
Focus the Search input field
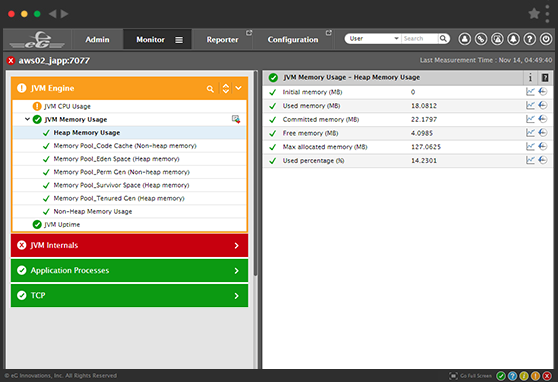[x=420, y=38]
